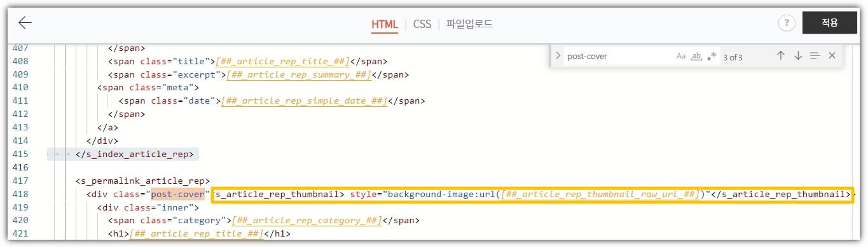The image size is (868, 248).
Task: Open the 파일업로드 tab
Action: pyautogui.click(x=469, y=24)
